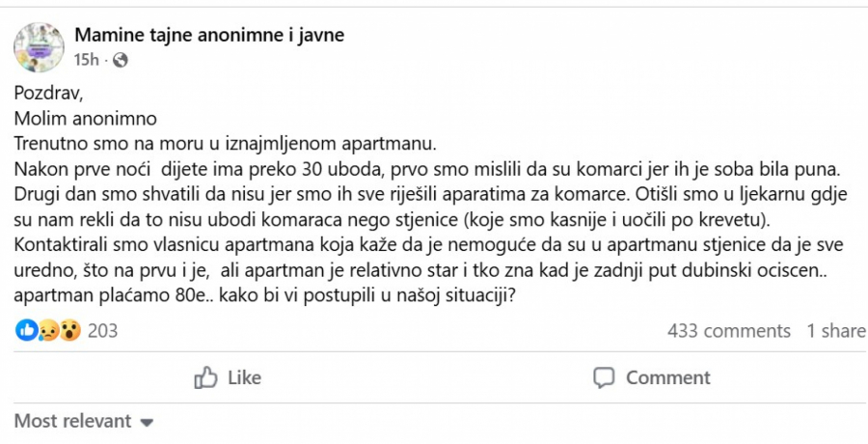Click the speech bubble comment icon

coord(605,377)
